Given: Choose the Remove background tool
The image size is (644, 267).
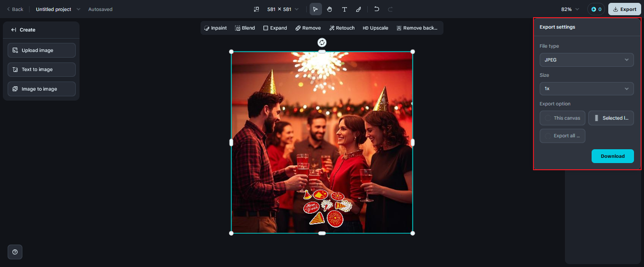Looking at the screenshot, I should pos(417,28).
